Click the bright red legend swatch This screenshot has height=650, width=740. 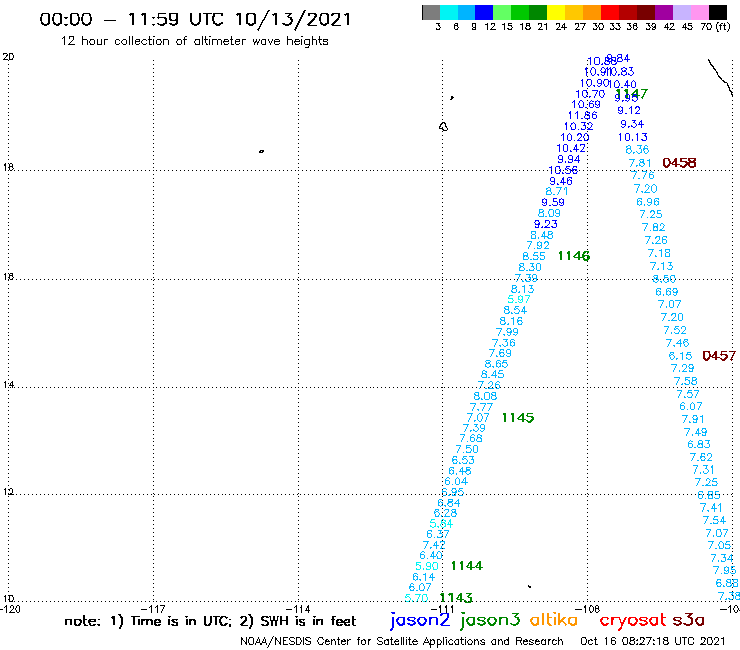pyautogui.click(x=609, y=12)
